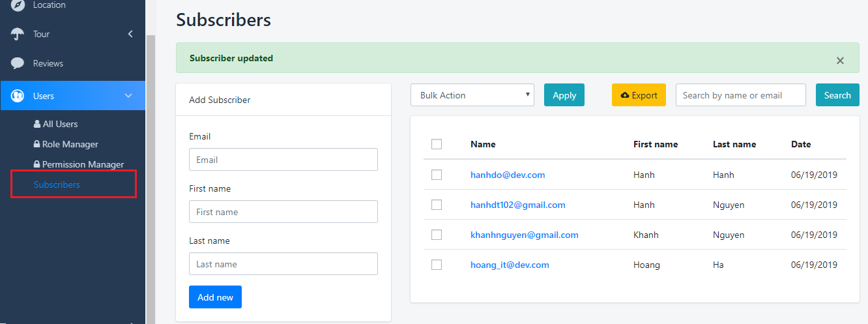The height and width of the screenshot is (324, 868).
Task: Toggle the select-all checkbox in table header
Action: coord(437,144)
